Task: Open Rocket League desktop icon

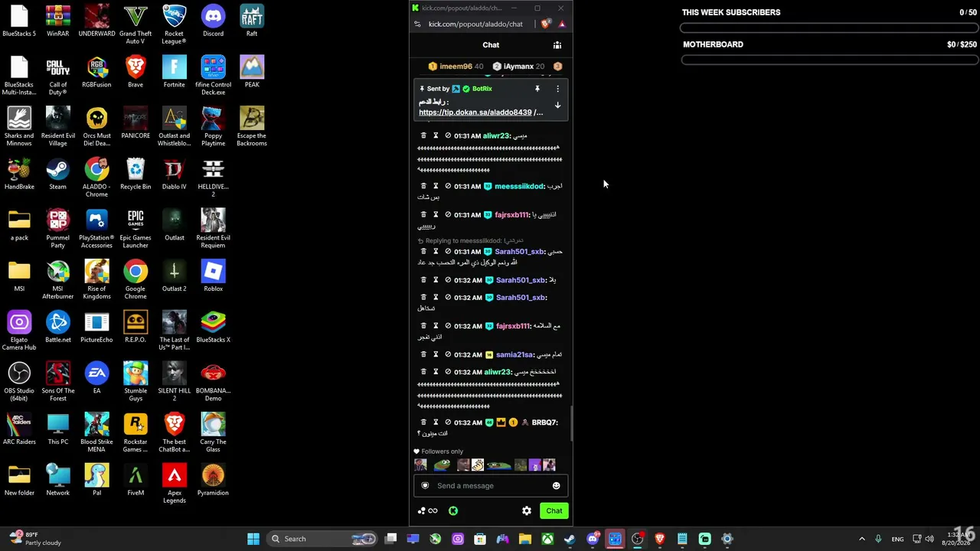Action: 174,24
